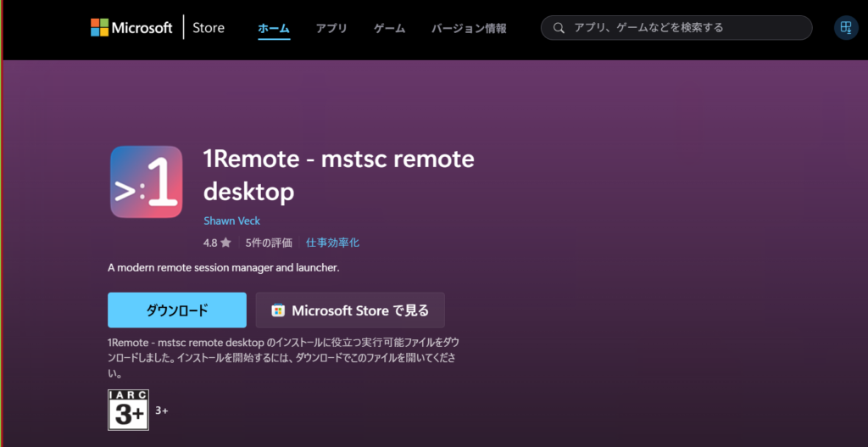Open the multi-app install icon at top right

845,28
